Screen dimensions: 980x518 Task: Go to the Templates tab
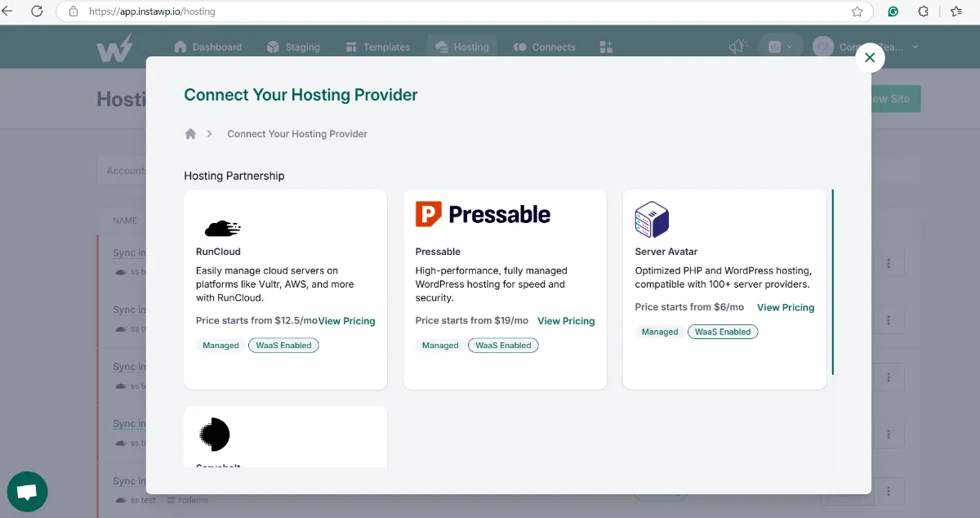tap(377, 47)
